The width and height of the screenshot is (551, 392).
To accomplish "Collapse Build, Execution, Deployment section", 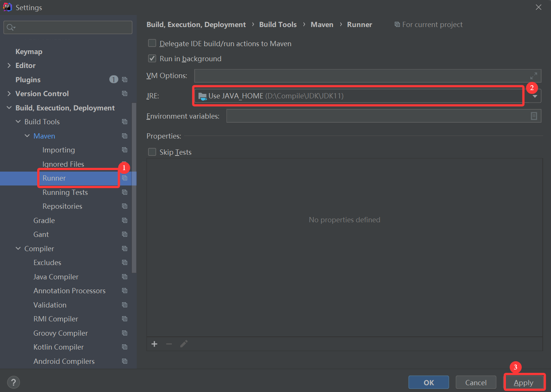I will pyautogui.click(x=9, y=108).
